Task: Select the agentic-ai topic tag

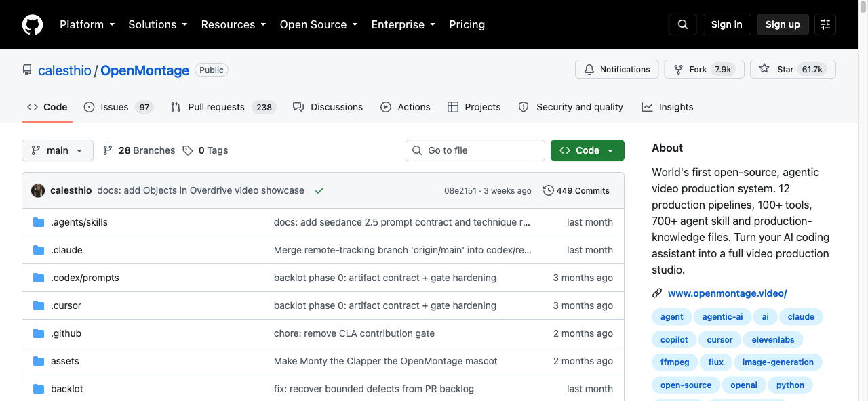Action: coord(722,316)
